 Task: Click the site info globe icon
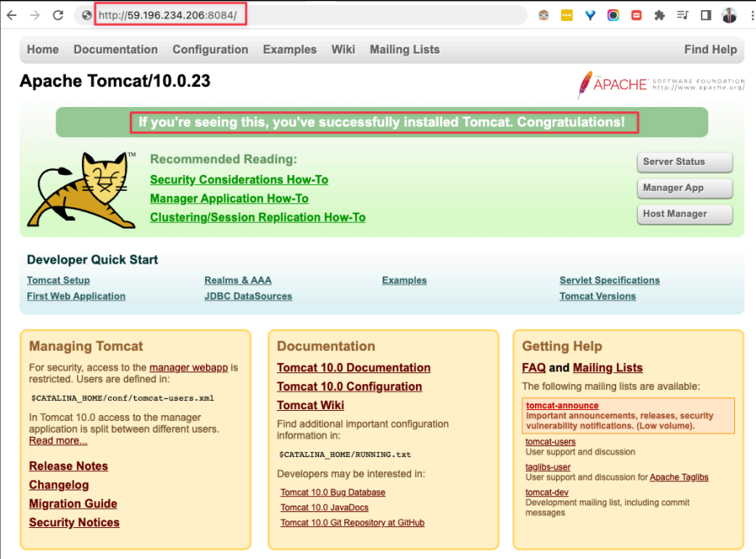point(87,15)
